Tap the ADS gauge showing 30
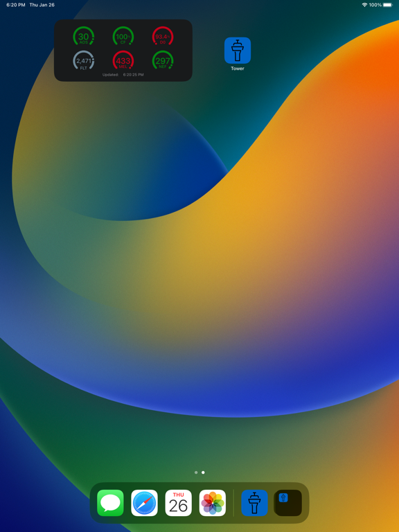Image resolution: width=399 pixels, height=532 pixels. (x=83, y=37)
